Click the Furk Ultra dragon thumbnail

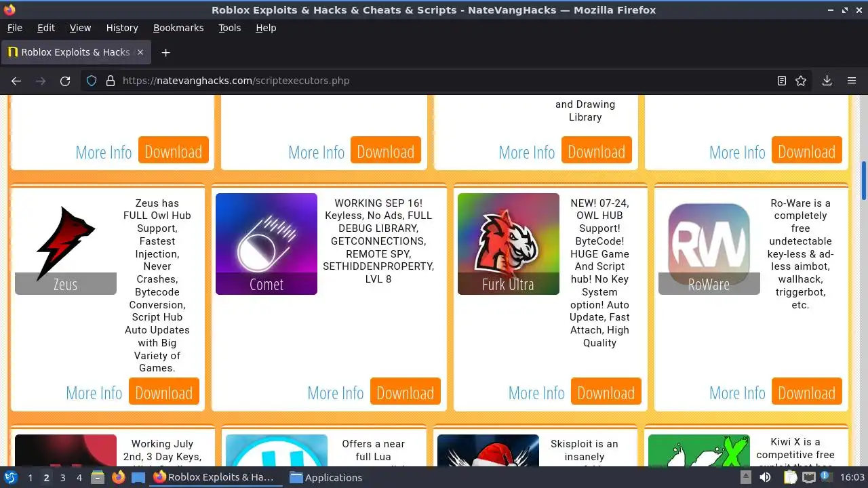[509, 244]
